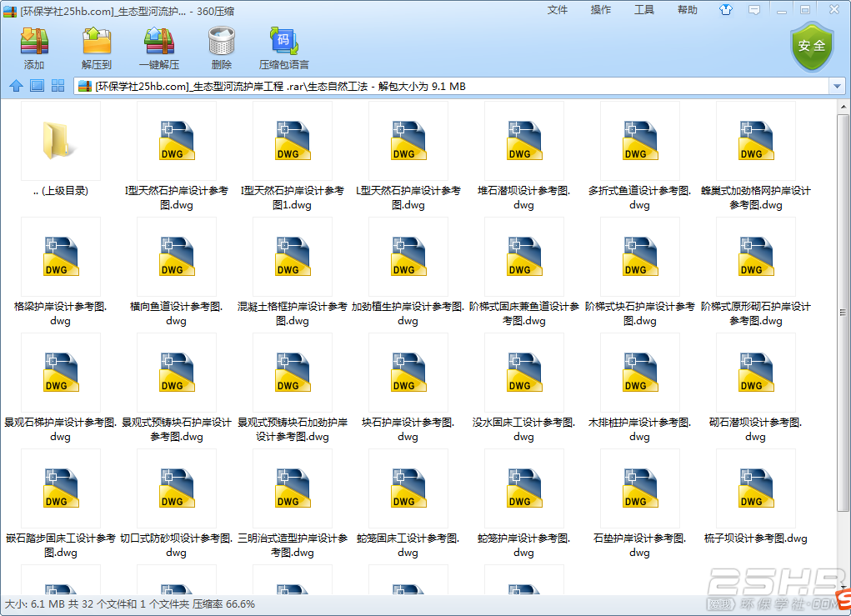Click the scrollbar up arrow

843,107
